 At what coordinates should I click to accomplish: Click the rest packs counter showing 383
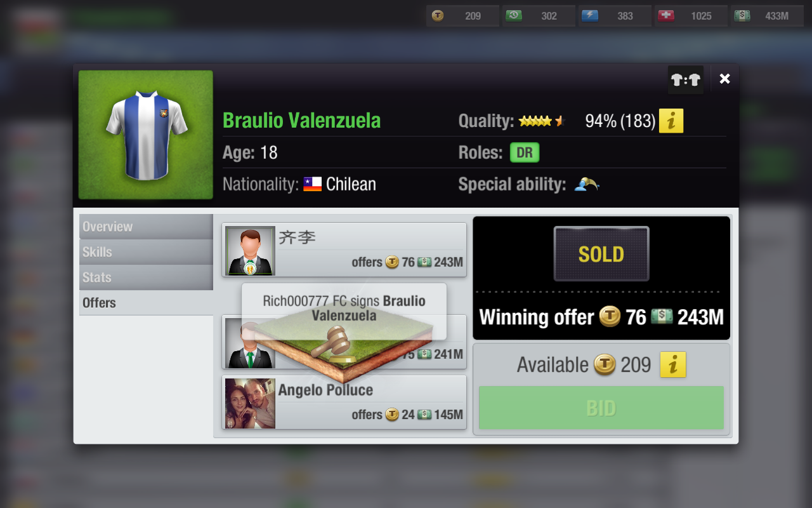615,16
